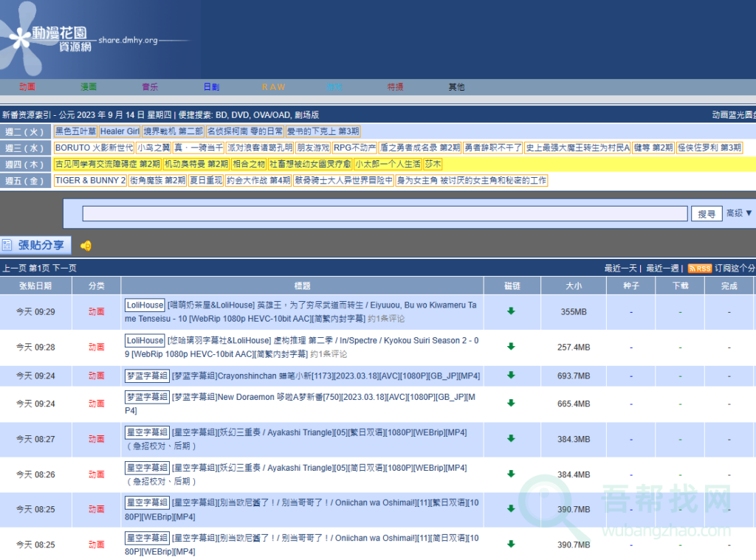Viewport: 756px width, 560px height.
Task: Click the LoliHouse team tag on first row
Action: click(x=145, y=305)
